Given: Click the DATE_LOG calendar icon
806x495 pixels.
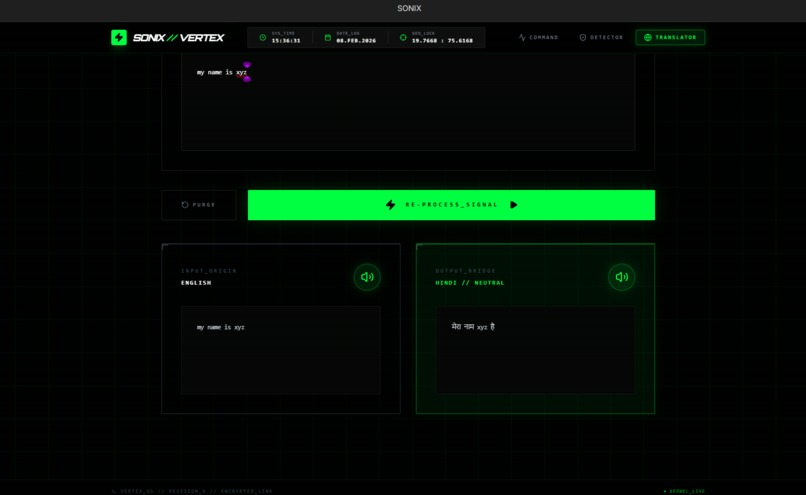Looking at the screenshot, I should [327, 38].
